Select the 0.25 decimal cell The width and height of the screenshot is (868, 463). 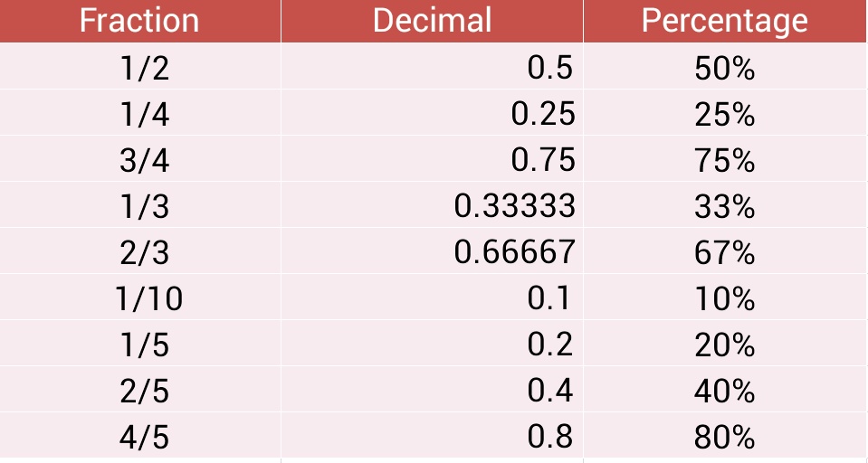pyautogui.click(x=433, y=113)
